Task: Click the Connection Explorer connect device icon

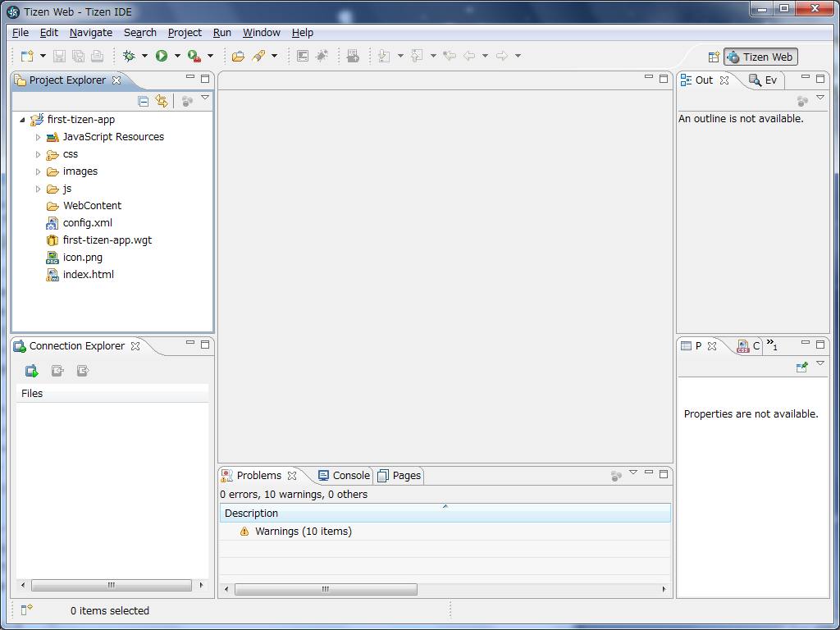Action: point(32,371)
